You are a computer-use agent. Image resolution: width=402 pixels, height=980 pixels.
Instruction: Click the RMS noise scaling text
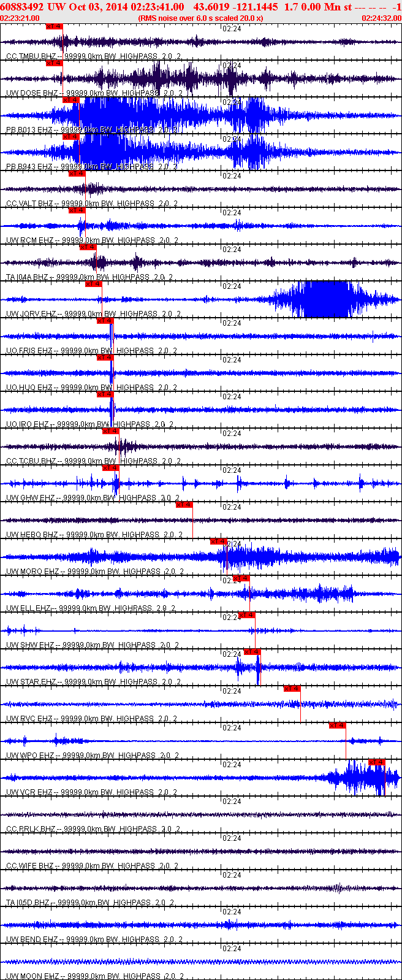coord(201,18)
